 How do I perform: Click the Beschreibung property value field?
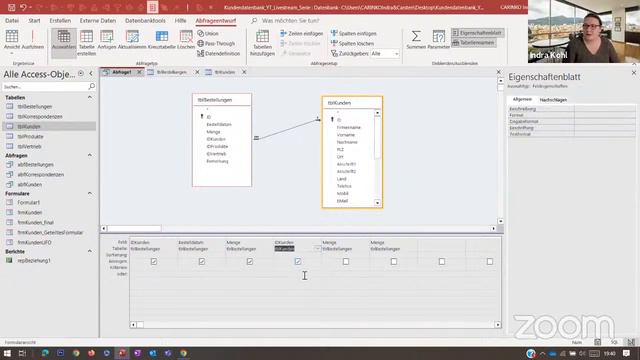(x=604, y=109)
